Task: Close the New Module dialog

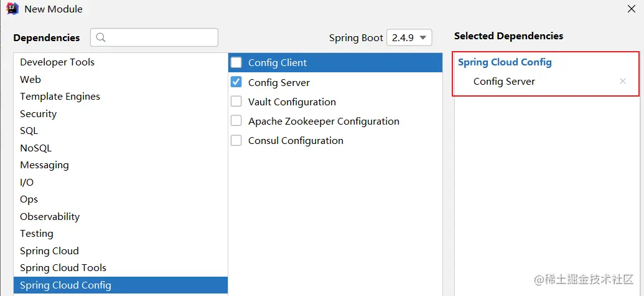Action: point(632,9)
